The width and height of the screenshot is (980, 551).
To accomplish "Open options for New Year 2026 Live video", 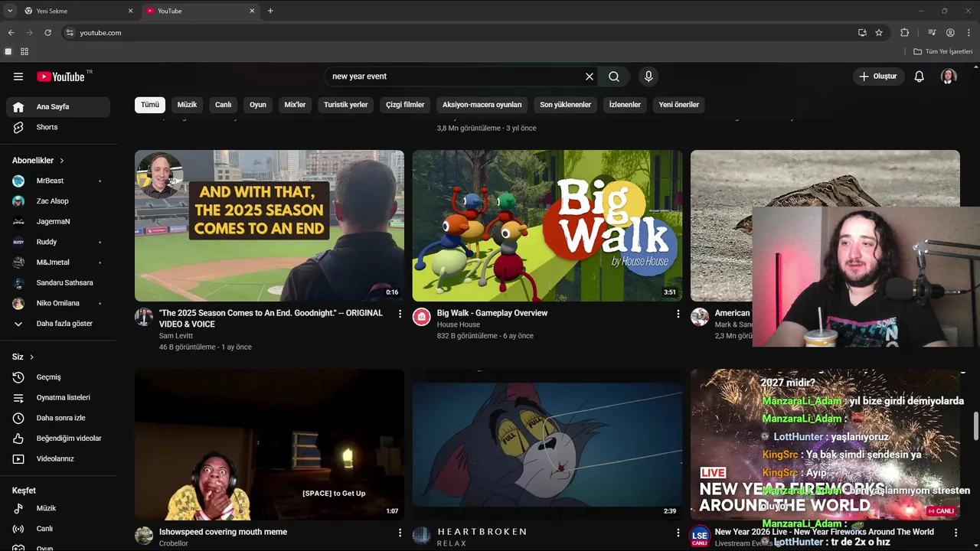I will [955, 532].
